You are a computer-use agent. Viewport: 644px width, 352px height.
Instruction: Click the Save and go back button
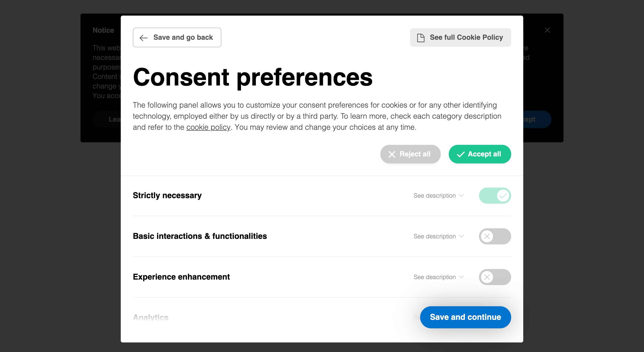(x=177, y=37)
